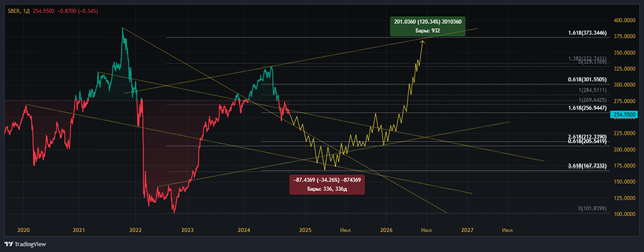This screenshot has height=252, width=644.
Task: Click the 0.618(205.5419) Fibonacci level label
Action: (x=588, y=141)
